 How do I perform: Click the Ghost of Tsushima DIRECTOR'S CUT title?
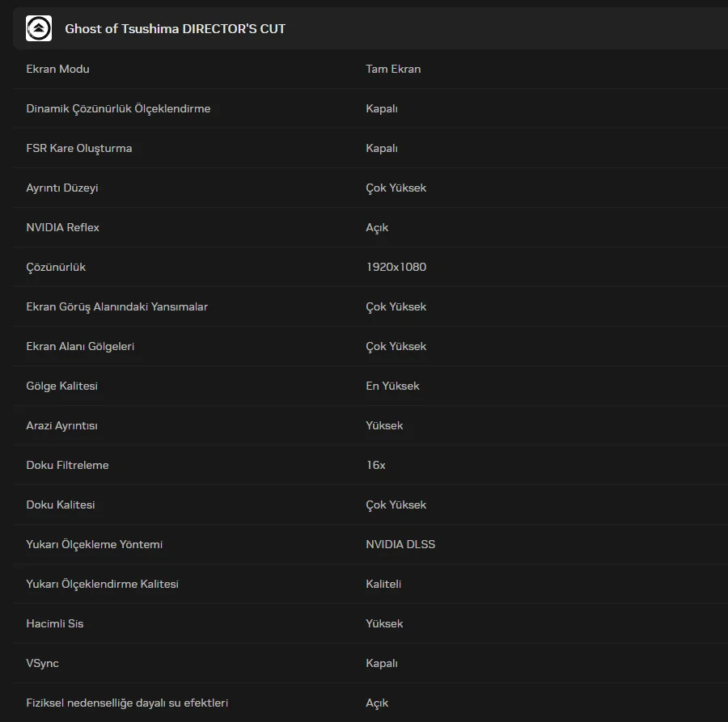tap(175, 28)
